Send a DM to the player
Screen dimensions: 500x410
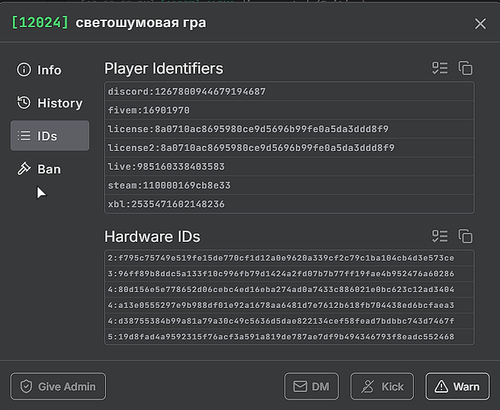pyautogui.click(x=311, y=386)
